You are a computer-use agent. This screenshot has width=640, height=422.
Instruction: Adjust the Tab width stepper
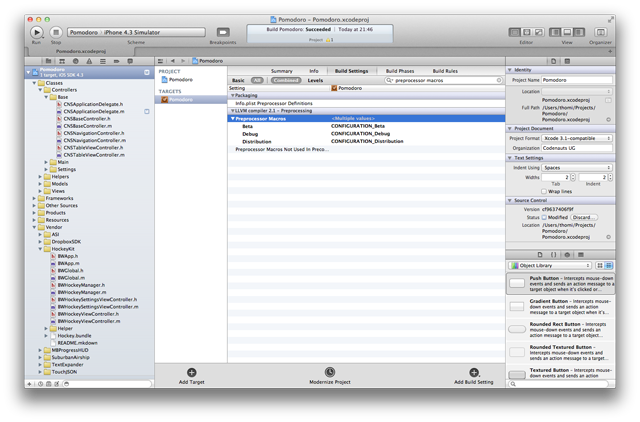(573, 178)
